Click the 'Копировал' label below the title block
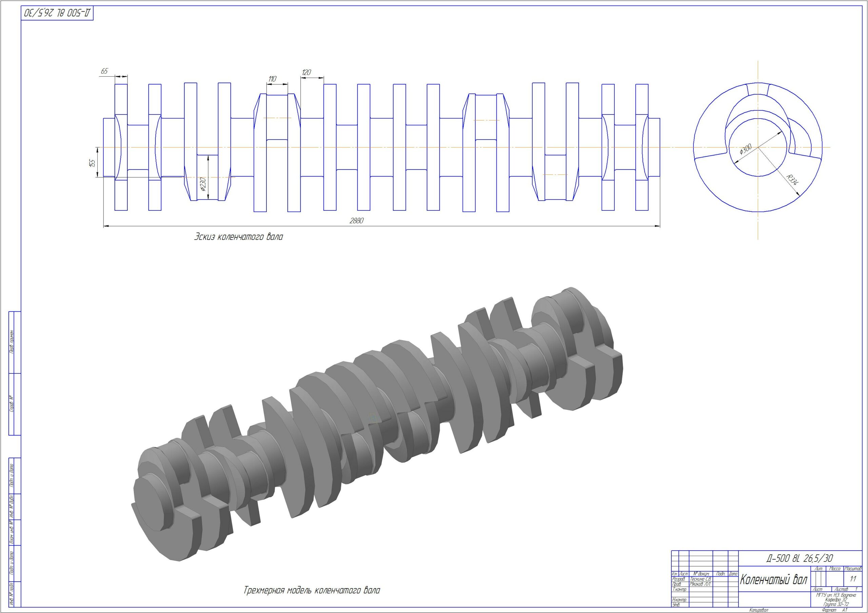The height and width of the screenshot is (613, 868). tap(759, 610)
